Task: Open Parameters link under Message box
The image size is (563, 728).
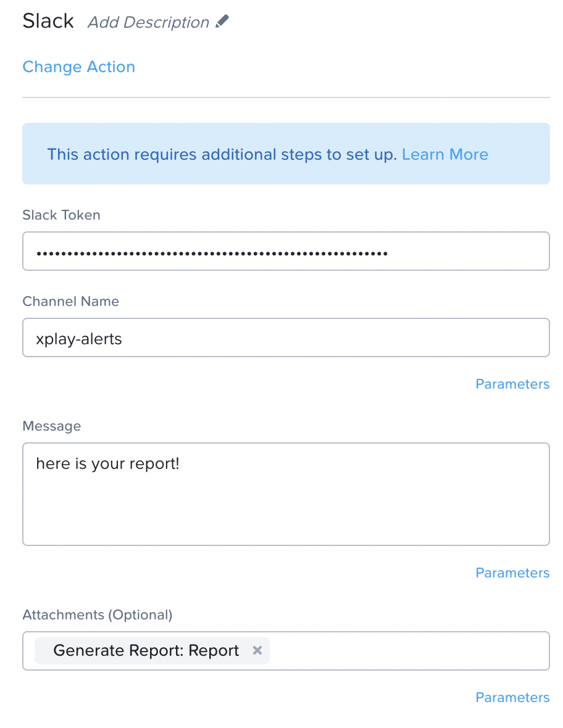Action: click(512, 573)
